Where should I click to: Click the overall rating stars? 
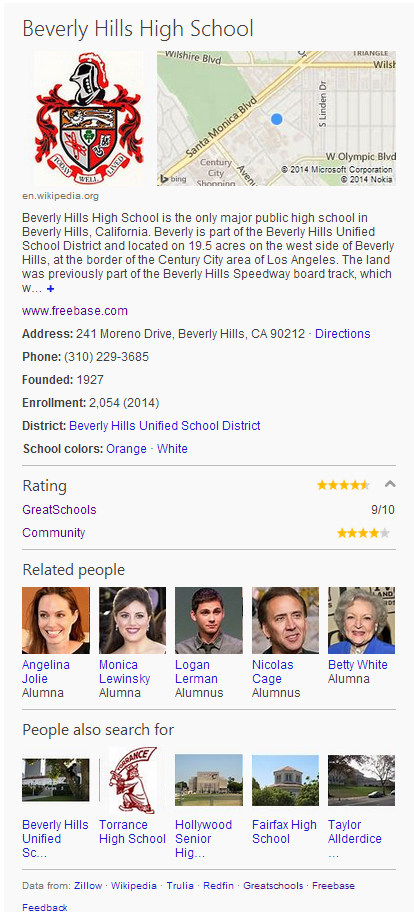pos(343,484)
